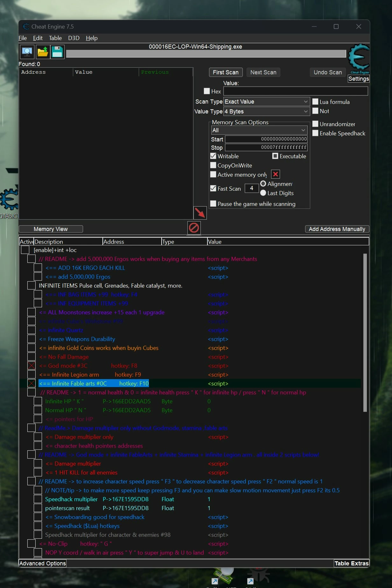The height and width of the screenshot is (588, 392).
Task: Click the Stop address field
Action: [x=266, y=147]
